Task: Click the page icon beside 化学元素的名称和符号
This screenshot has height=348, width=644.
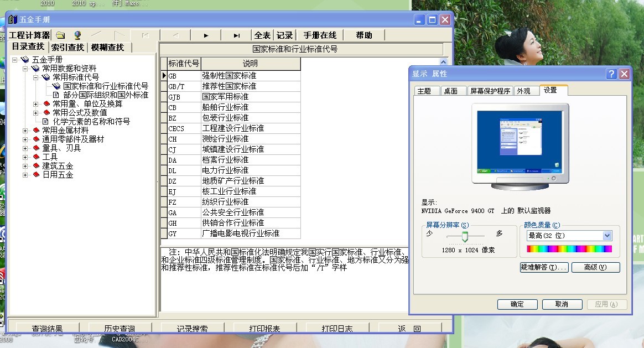Action: 45,122
